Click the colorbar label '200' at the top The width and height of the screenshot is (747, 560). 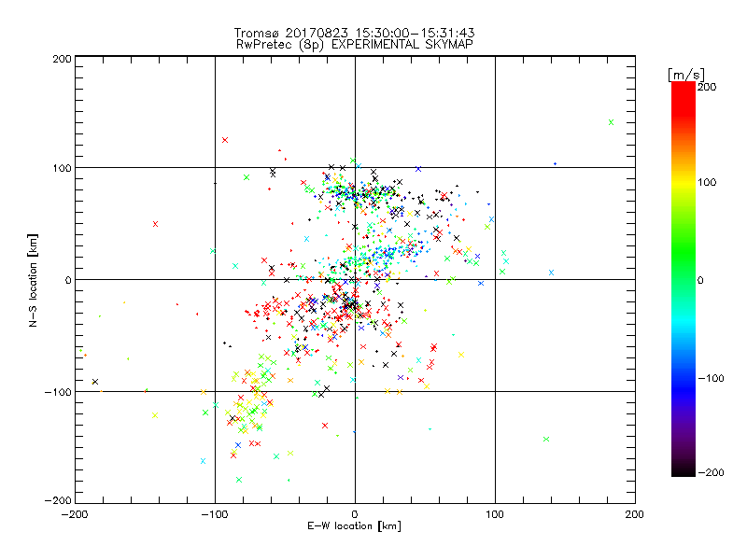[x=707, y=87]
